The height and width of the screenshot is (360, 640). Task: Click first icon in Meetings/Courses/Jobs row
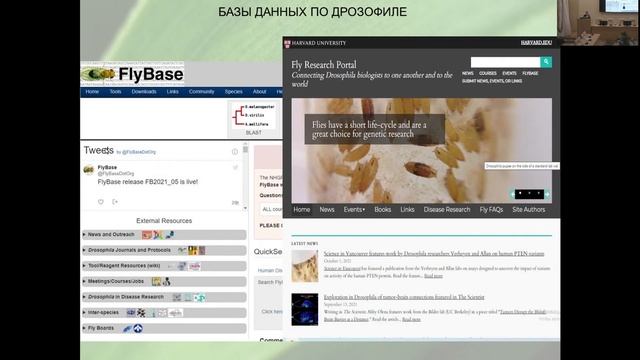coord(156,282)
